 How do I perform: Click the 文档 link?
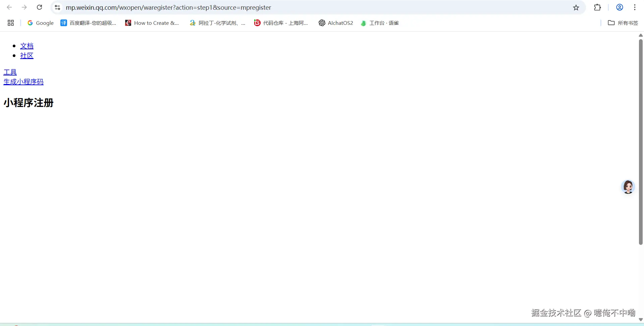(27, 46)
